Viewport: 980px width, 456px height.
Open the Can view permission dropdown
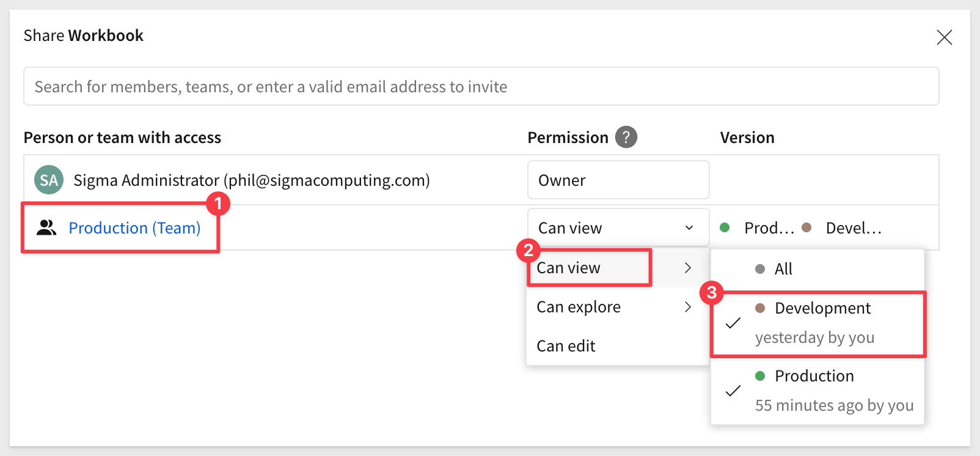coord(618,228)
